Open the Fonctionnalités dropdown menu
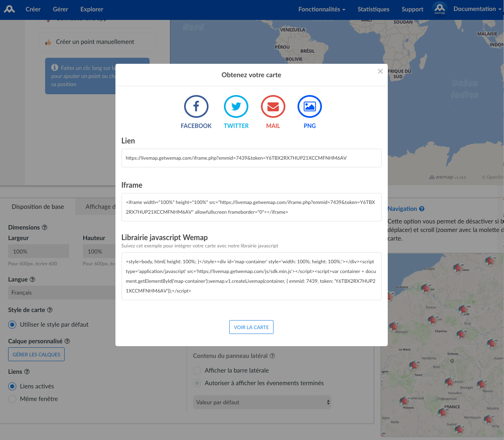This screenshot has height=440, width=504. click(322, 9)
